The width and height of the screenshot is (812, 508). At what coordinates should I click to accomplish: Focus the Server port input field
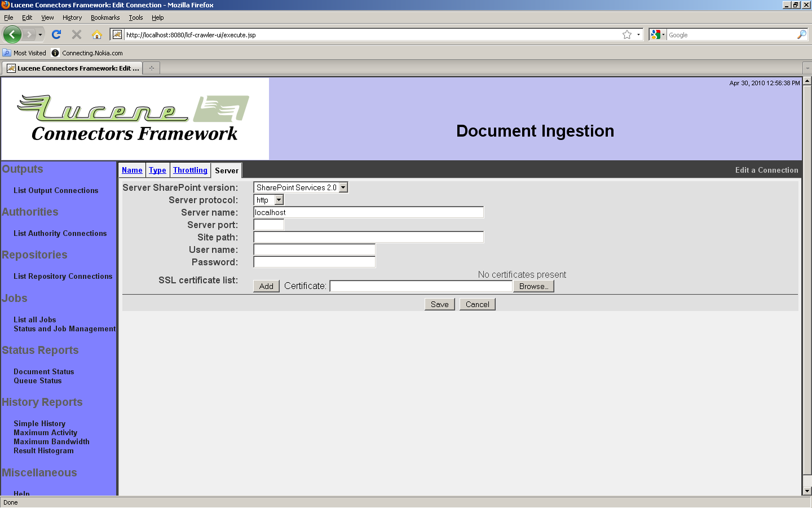click(x=269, y=225)
